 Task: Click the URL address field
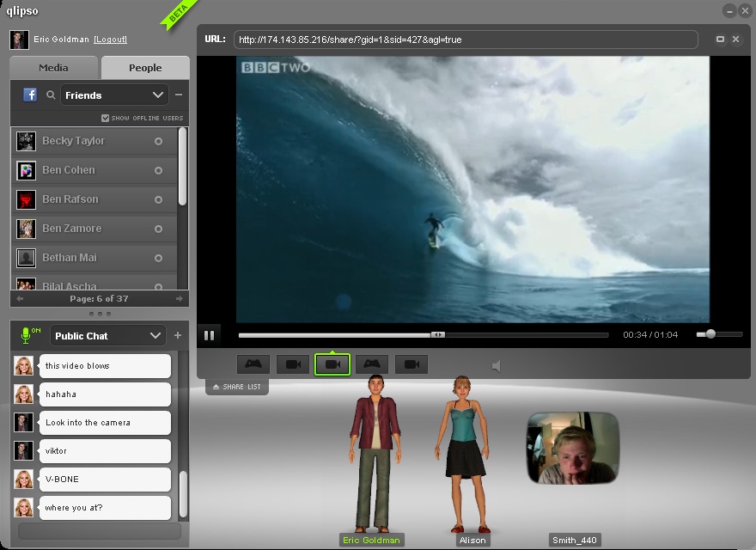[465, 40]
